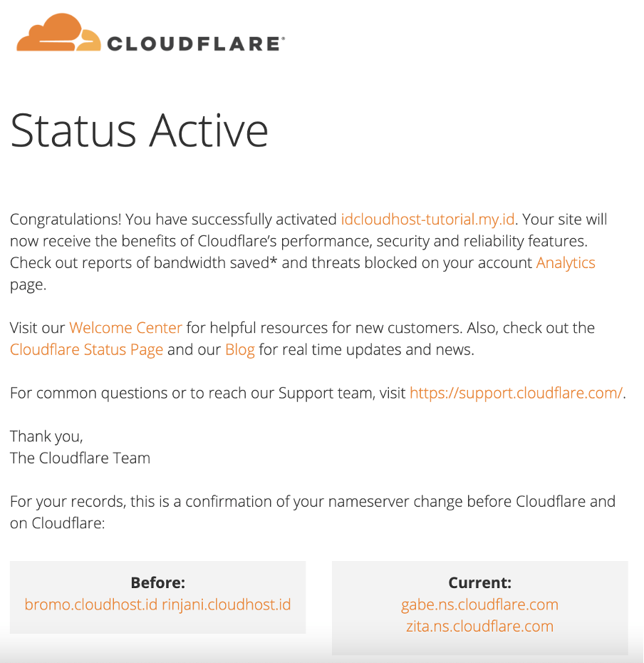The height and width of the screenshot is (663, 644).
Task: Click the Status Active heading
Action: pyautogui.click(x=139, y=131)
